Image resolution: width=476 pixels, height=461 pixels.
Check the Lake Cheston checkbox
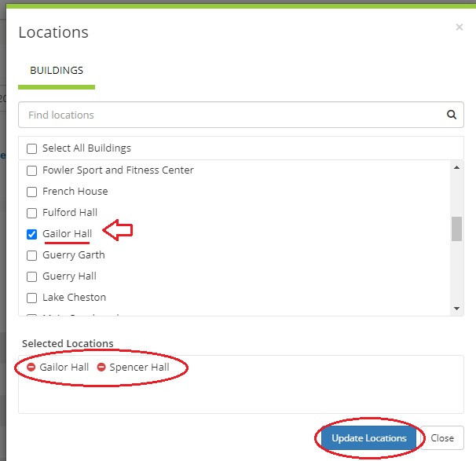[x=32, y=298]
